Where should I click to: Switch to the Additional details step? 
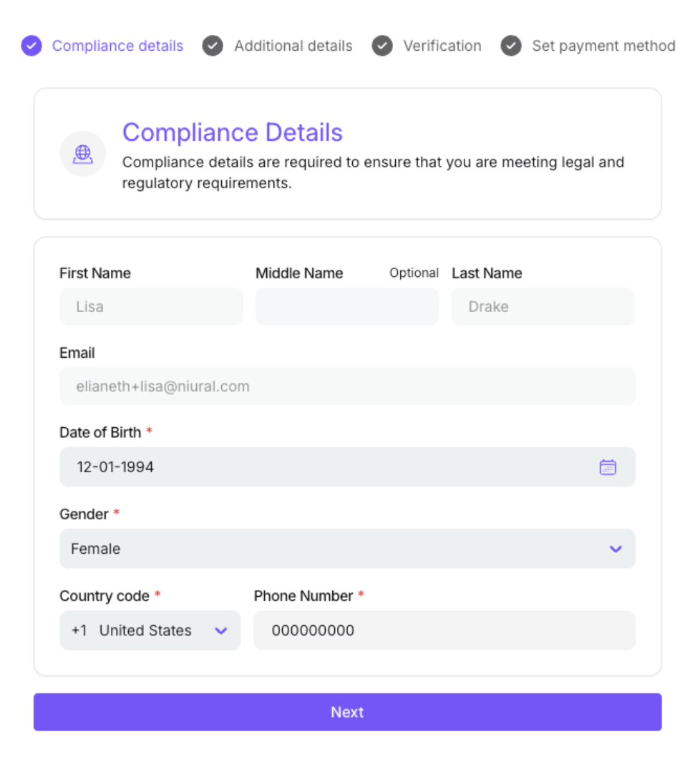(293, 47)
